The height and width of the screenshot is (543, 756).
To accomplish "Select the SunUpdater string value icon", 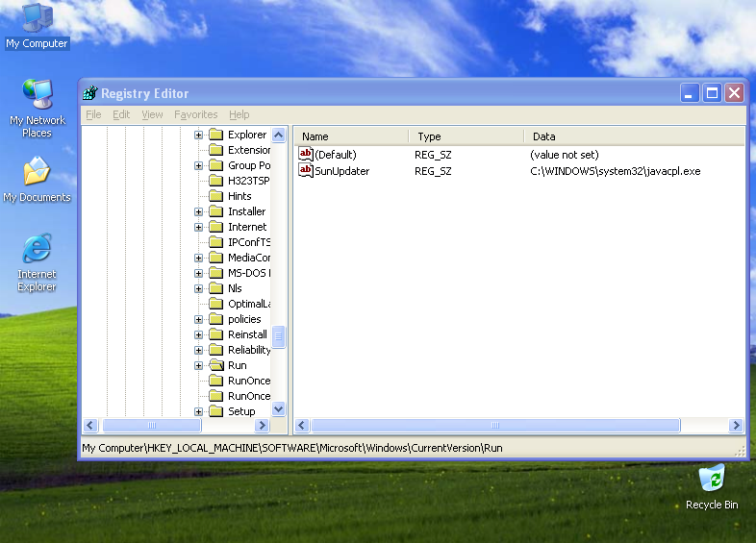I will [x=306, y=170].
